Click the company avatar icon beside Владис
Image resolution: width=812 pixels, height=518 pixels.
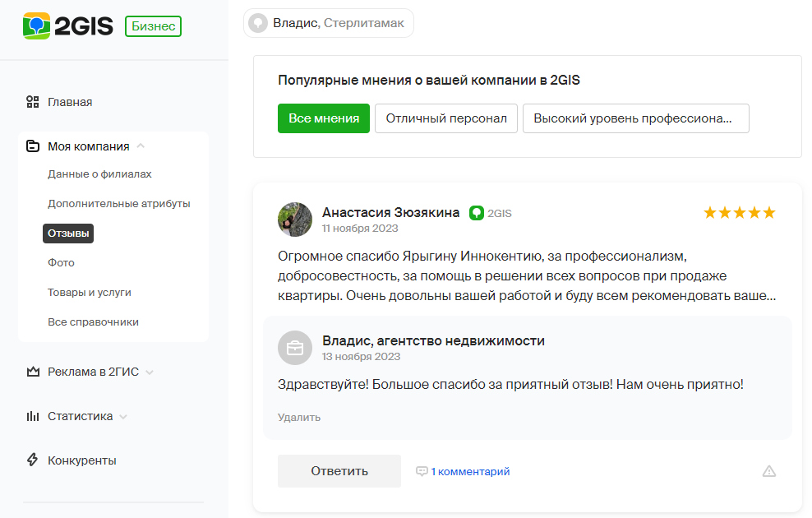[258, 23]
